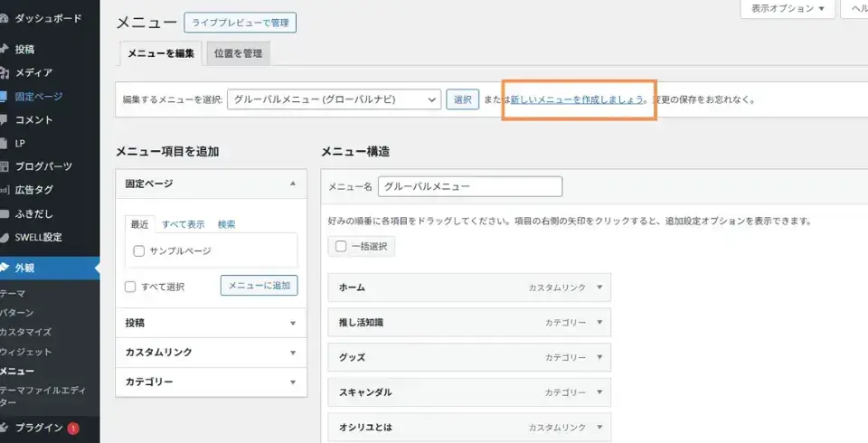The height and width of the screenshot is (443, 868).
Task: Switch to the 位置を管理 tab
Action: tap(238, 53)
